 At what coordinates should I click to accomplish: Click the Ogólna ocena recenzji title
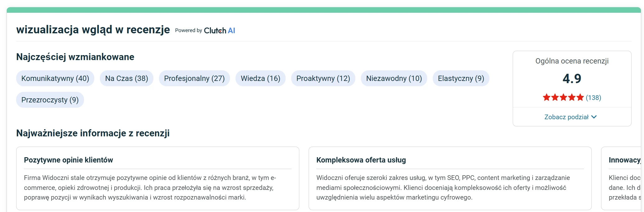pos(572,61)
